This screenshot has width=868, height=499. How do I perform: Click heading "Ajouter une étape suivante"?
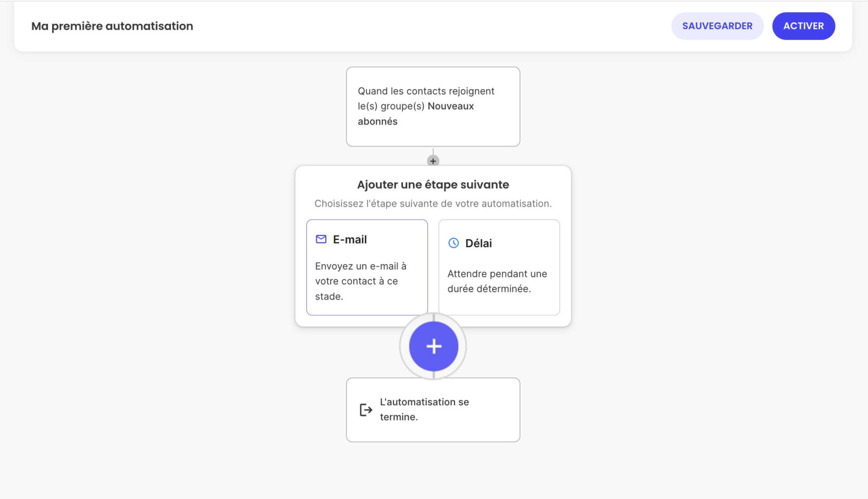point(433,184)
